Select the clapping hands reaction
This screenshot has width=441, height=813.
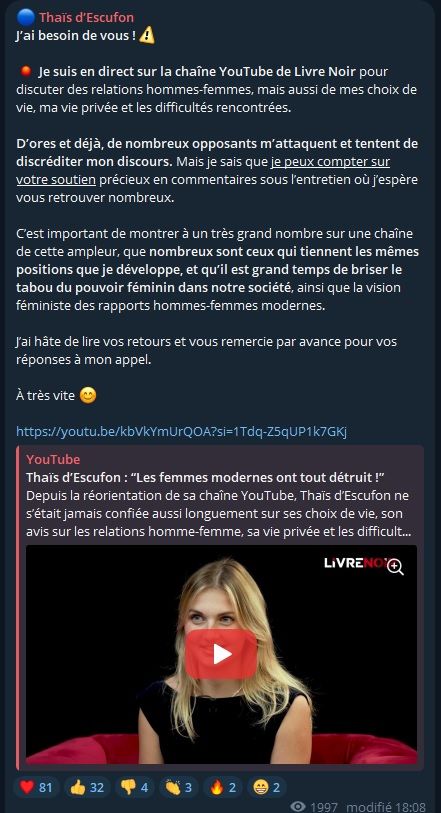point(178,788)
